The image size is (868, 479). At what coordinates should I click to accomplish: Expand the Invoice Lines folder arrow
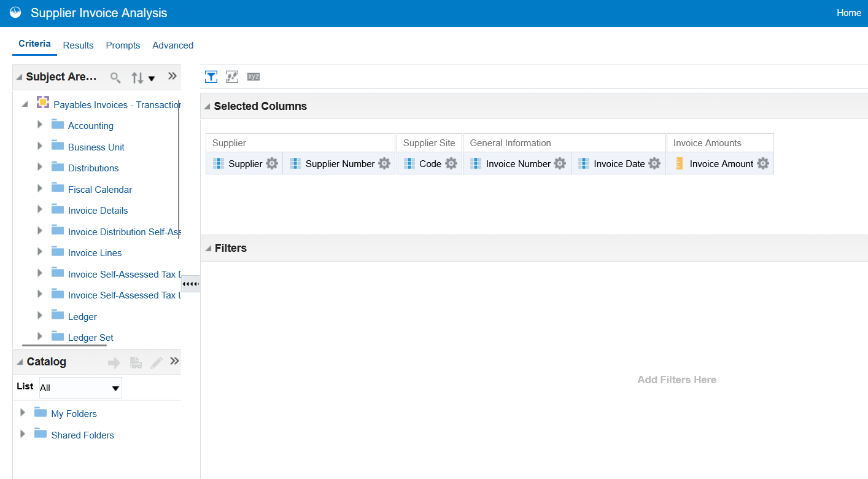(x=40, y=252)
